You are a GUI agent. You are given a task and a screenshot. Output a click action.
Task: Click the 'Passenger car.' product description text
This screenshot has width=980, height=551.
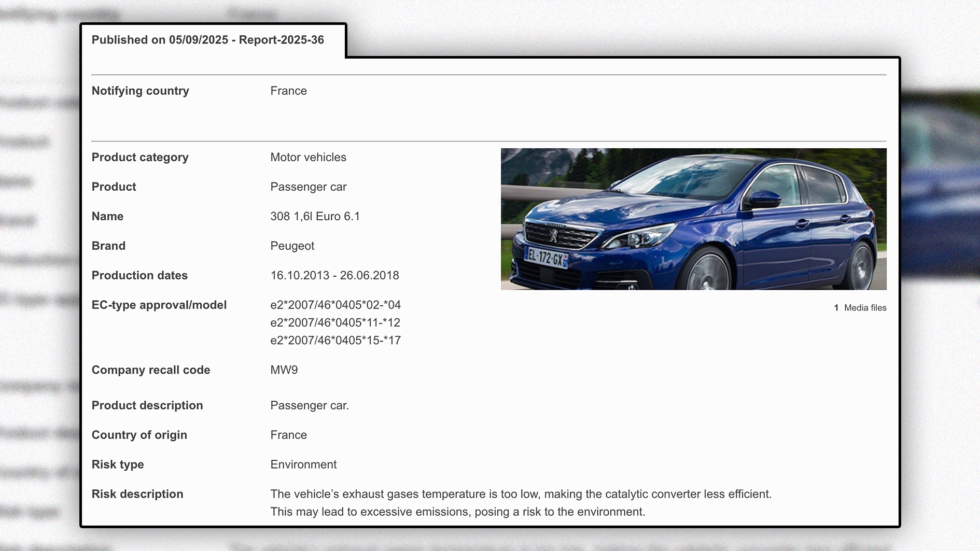tap(310, 405)
